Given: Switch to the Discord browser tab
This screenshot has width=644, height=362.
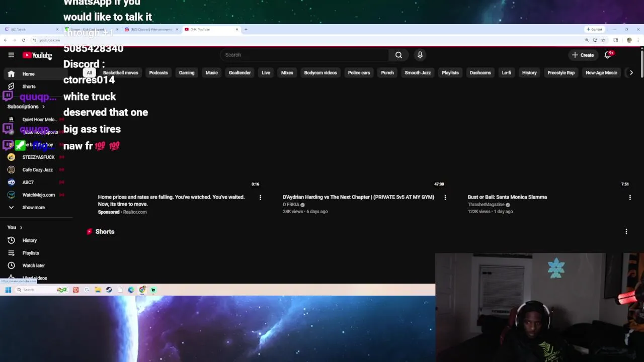Looking at the screenshot, I should coord(150,29).
